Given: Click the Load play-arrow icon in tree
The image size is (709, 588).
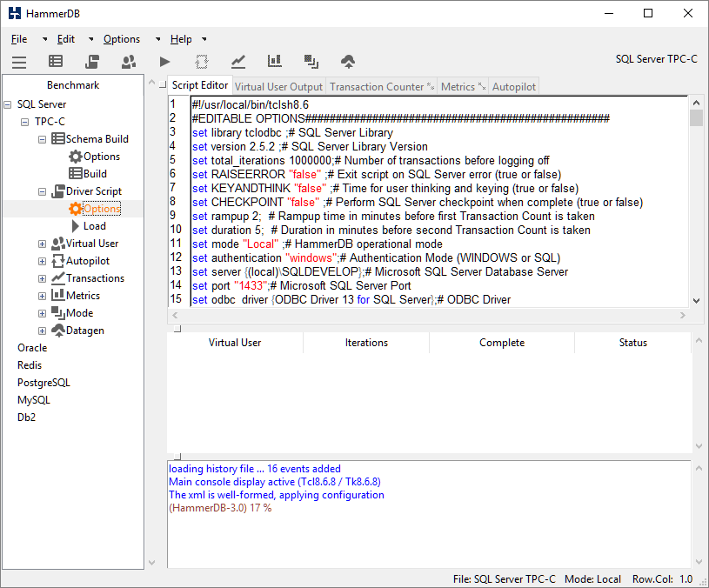Looking at the screenshot, I should [x=76, y=226].
